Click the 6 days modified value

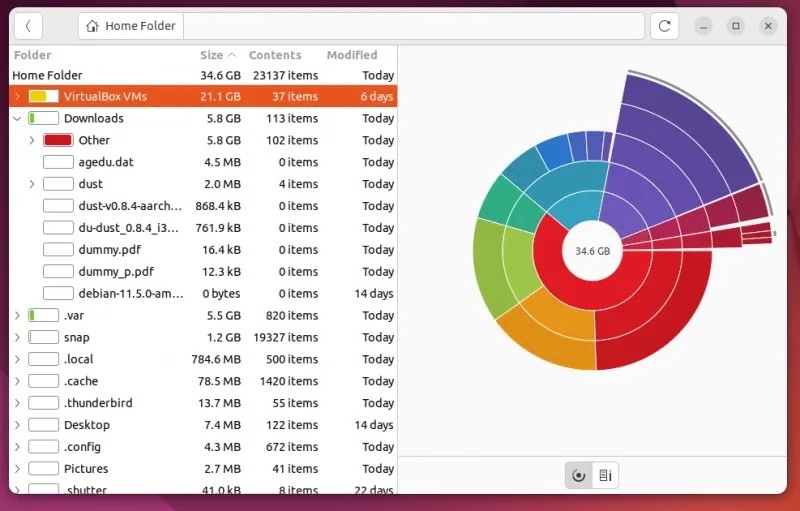coord(377,96)
